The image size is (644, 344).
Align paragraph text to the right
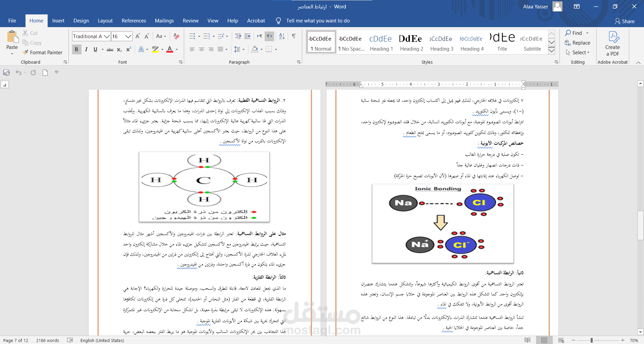point(211,50)
